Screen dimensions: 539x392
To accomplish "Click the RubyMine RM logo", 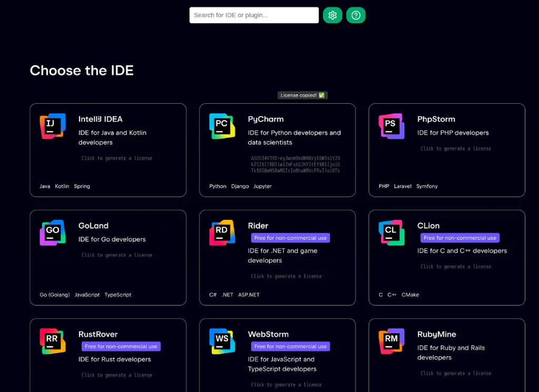I will 392,341.
